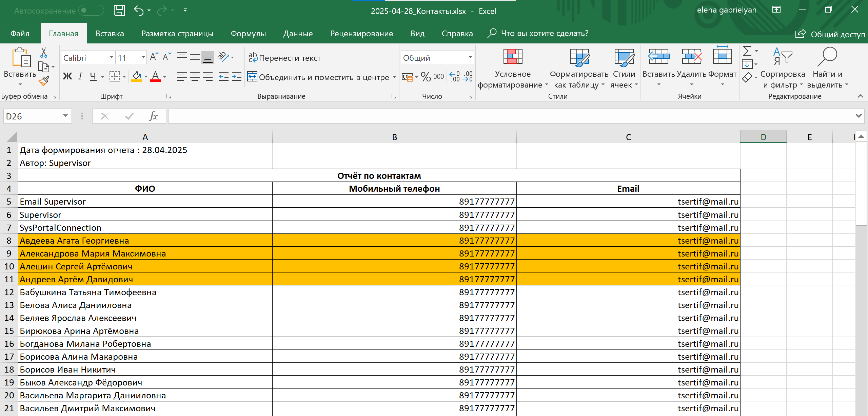Select column D header
Screen dimensions: 868x416
click(763, 137)
